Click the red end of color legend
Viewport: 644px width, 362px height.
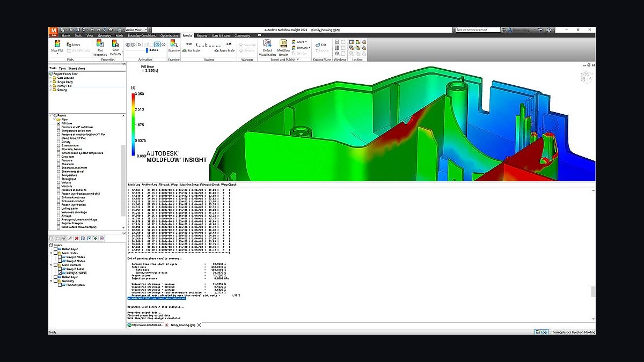(134, 97)
